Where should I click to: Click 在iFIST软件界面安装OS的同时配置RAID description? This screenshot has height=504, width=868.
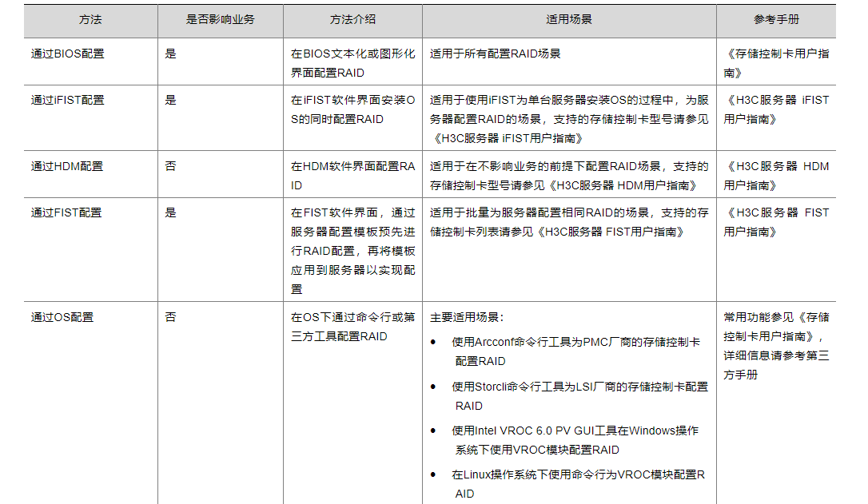click(x=352, y=109)
